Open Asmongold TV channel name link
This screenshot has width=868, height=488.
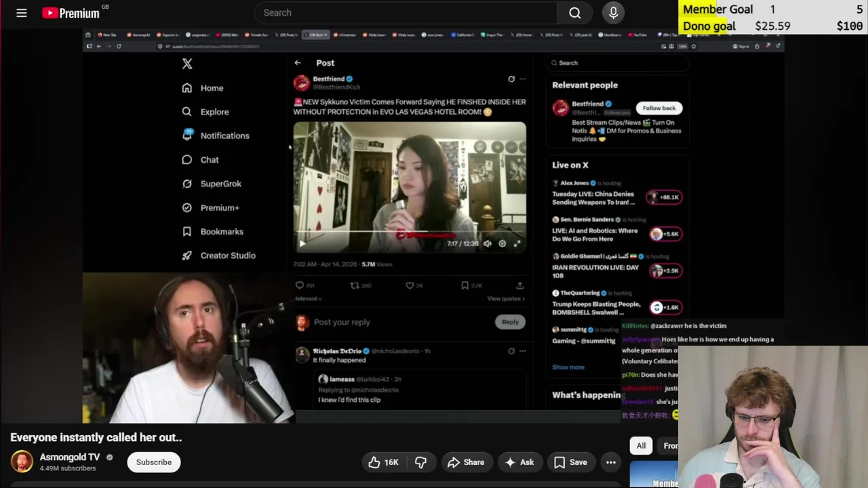(x=70, y=457)
